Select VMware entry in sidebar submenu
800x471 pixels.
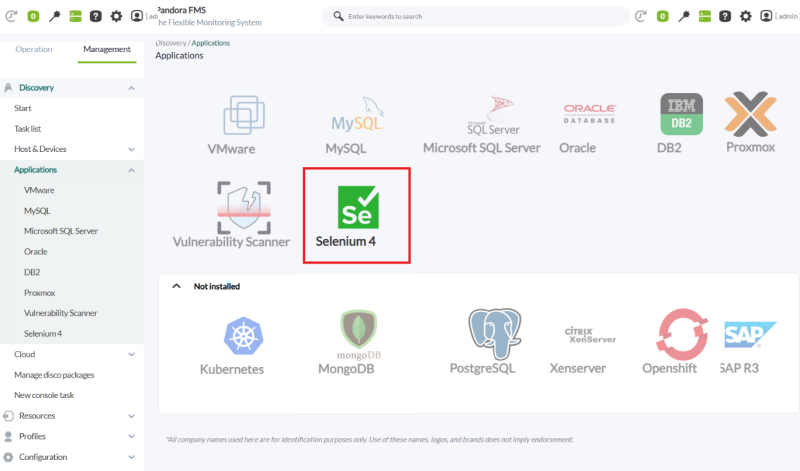tap(39, 190)
